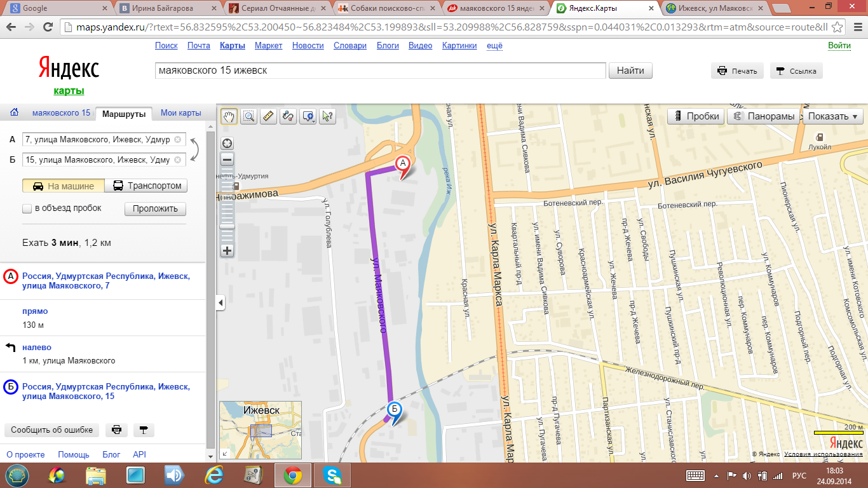The width and height of the screenshot is (868, 488).
Task: Click the 'Найти' search button
Action: point(630,71)
